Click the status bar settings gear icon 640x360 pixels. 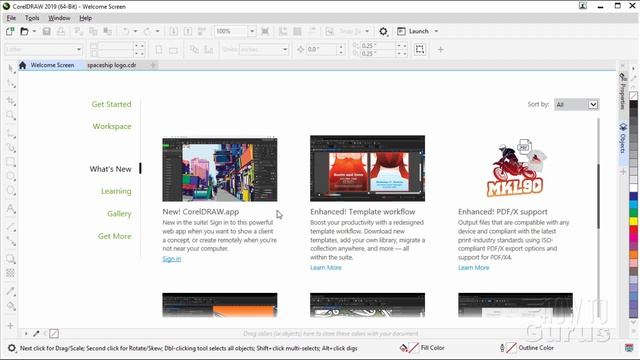tap(12, 348)
